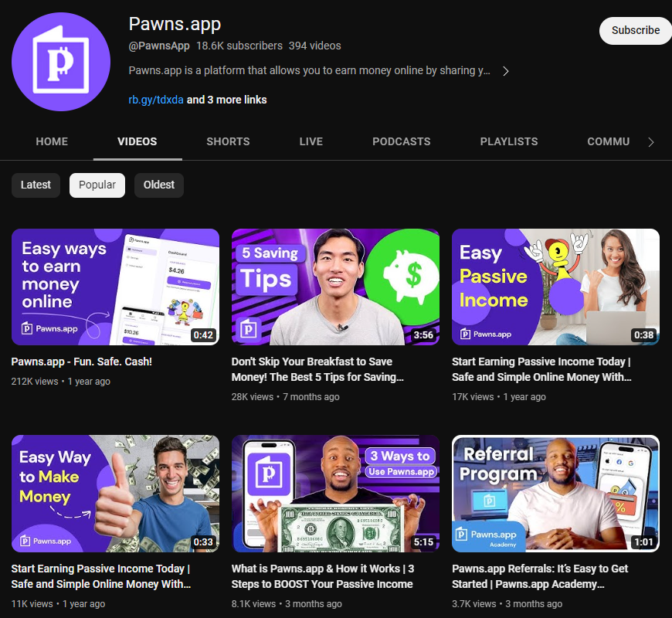The width and height of the screenshot is (672, 618).
Task: Play the '5 Saving Tips' video thumbnail
Action: coord(335,287)
